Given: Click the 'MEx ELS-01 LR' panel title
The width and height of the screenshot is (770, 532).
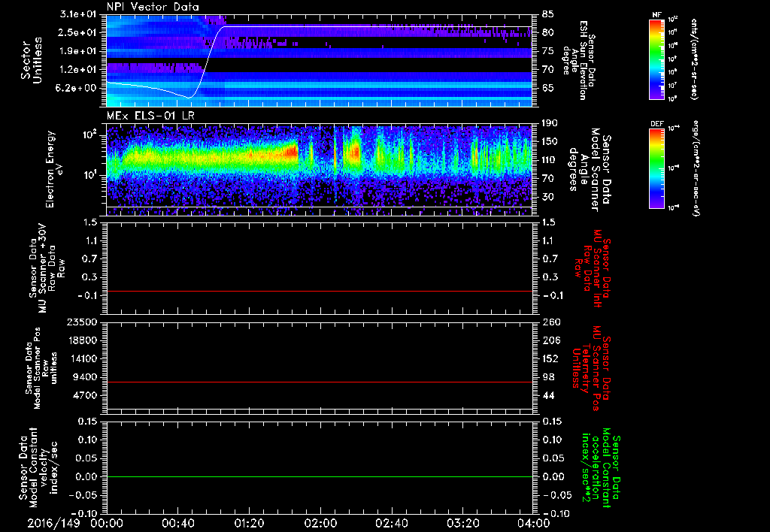Looking at the screenshot, I should pos(150,116).
